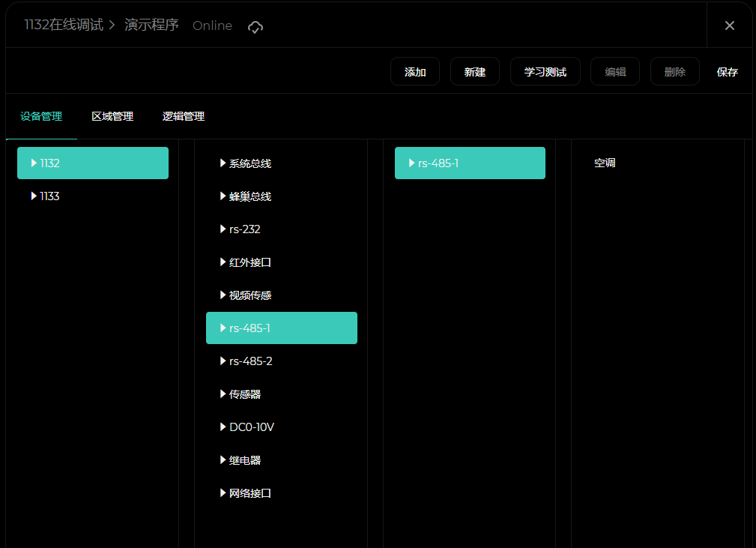Screen dimensions: 756x548
Task: Expand DC0-10V node arrow
Action: pos(223,427)
